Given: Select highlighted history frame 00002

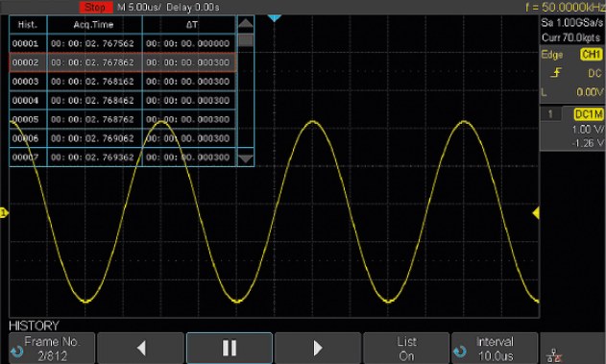Looking at the screenshot, I should (122, 62).
